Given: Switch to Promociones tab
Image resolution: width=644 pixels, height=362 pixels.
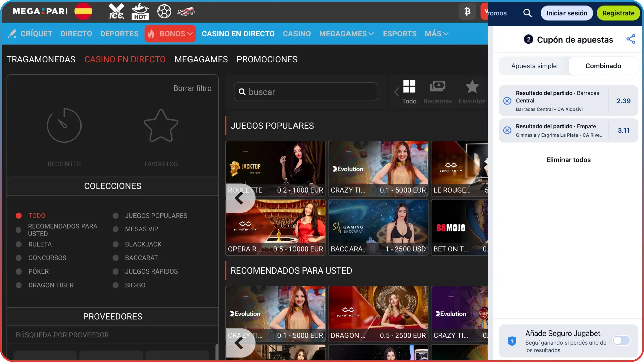Looking at the screenshot, I should coord(267,59).
